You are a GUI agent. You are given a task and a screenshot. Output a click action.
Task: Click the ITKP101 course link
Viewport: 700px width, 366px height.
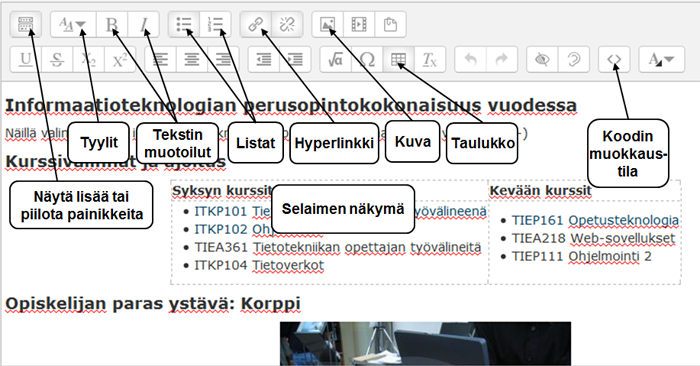tap(340, 211)
